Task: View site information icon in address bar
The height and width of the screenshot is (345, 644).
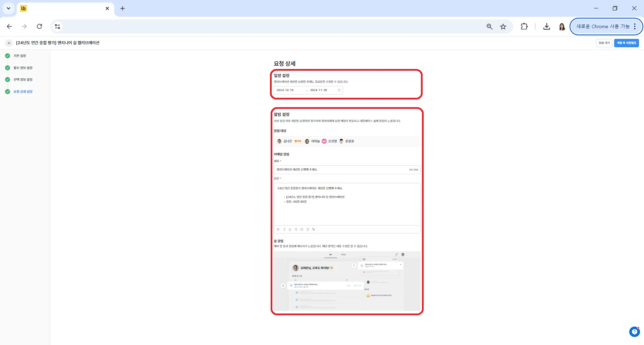Action: pos(57,26)
